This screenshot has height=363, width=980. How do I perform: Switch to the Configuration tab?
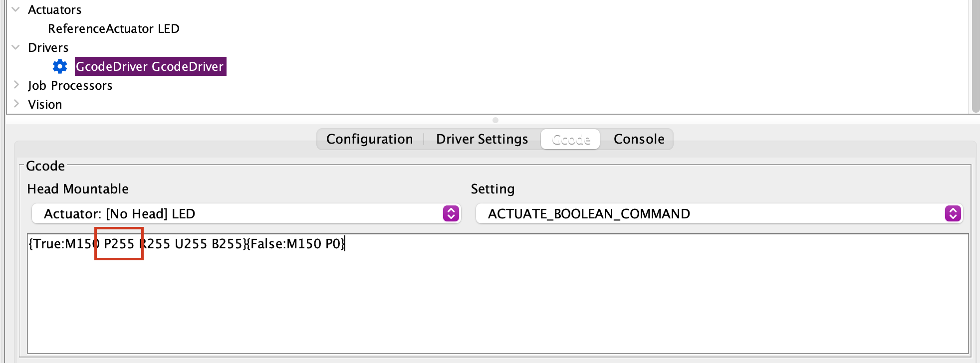point(369,139)
